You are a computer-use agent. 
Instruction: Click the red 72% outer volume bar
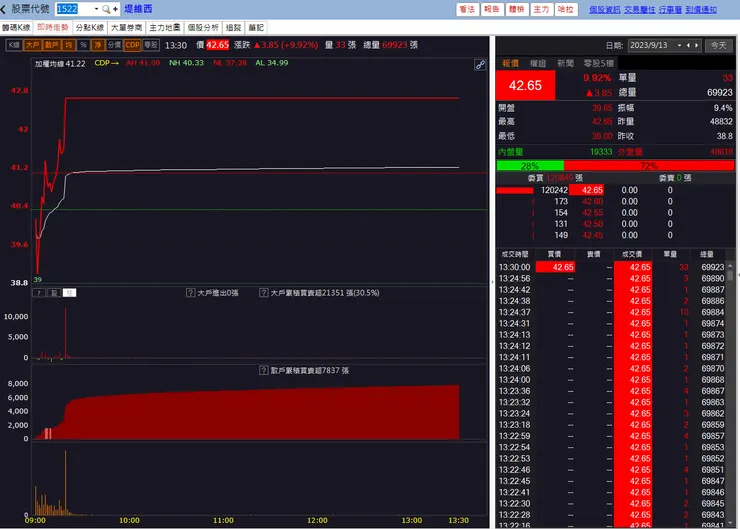649,166
